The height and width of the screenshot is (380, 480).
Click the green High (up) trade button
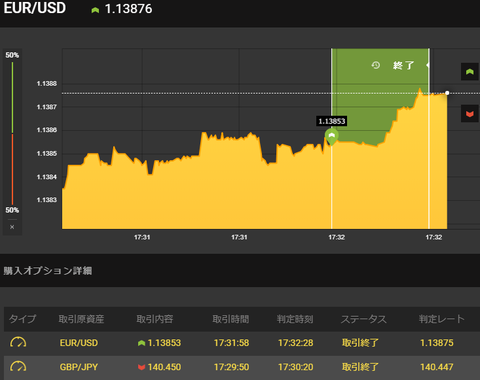point(470,71)
